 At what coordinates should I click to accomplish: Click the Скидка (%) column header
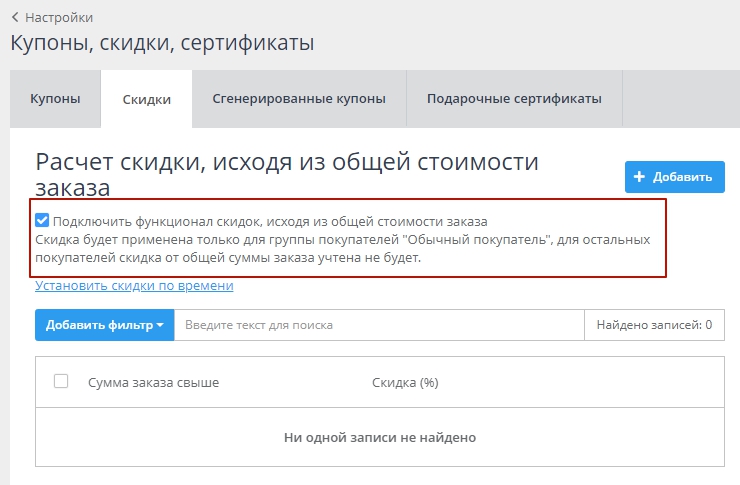coord(405,382)
